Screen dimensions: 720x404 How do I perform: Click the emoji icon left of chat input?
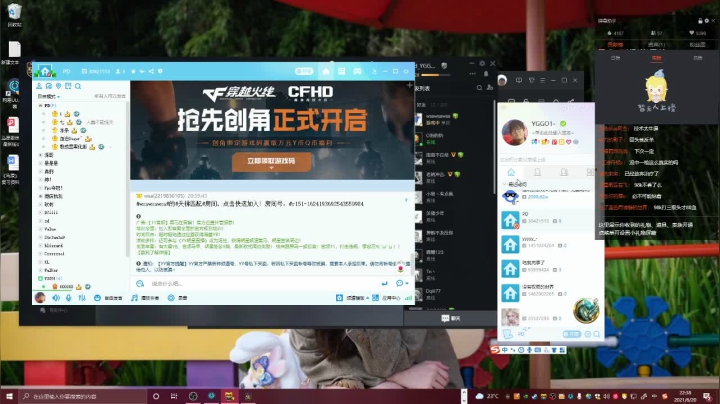pos(140,283)
